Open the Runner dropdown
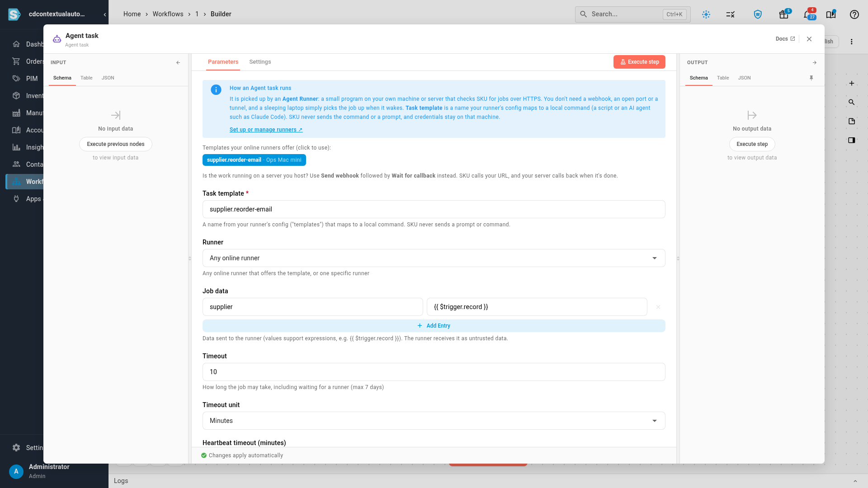 pos(434,258)
